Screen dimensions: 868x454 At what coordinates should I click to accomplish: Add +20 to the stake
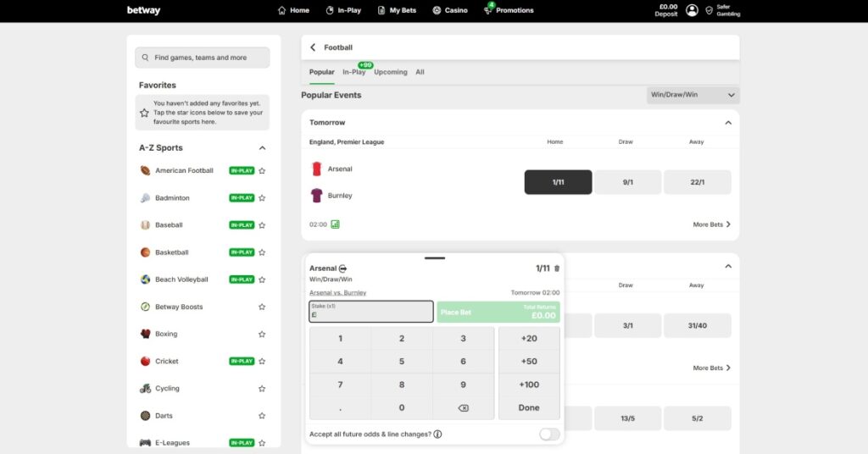click(529, 339)
